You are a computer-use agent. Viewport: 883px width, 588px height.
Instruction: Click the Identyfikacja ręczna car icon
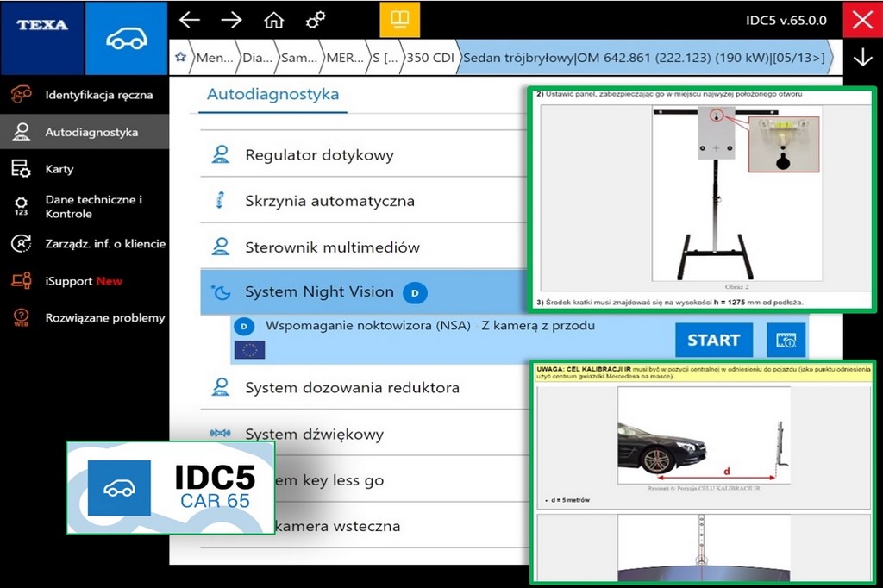(x=22, y=95)
